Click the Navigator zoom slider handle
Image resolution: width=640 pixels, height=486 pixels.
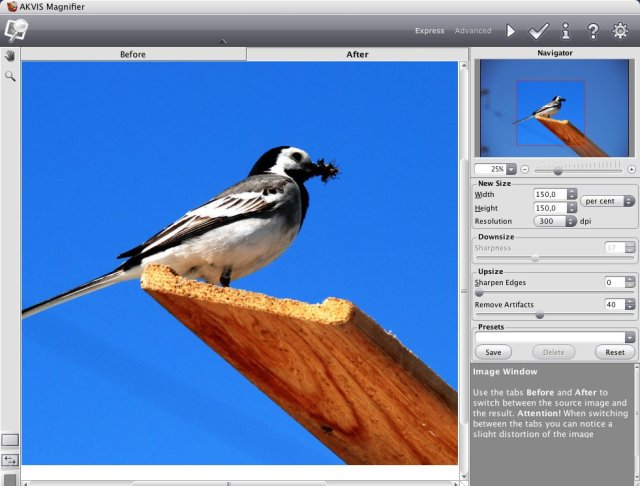pyautogui.click(x=558, y=172)
